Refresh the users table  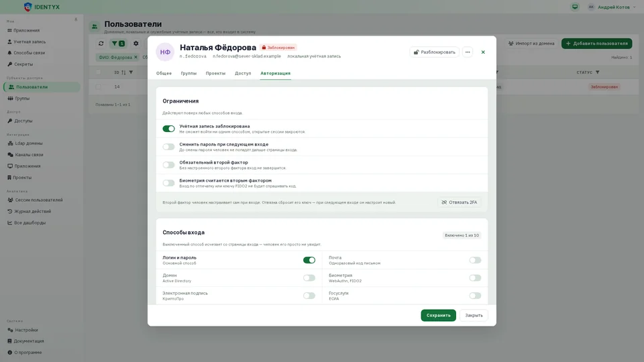(x=101, y=44)
